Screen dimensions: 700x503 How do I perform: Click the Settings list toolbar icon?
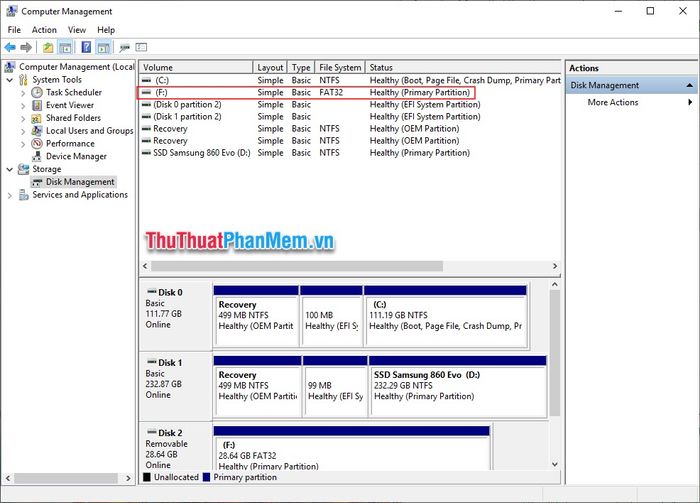(141, 47)
